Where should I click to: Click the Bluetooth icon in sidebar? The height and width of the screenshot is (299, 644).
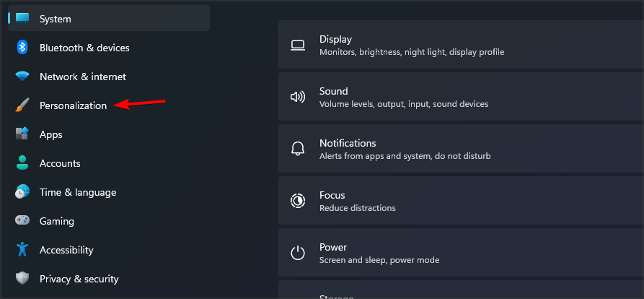point(22,48)
